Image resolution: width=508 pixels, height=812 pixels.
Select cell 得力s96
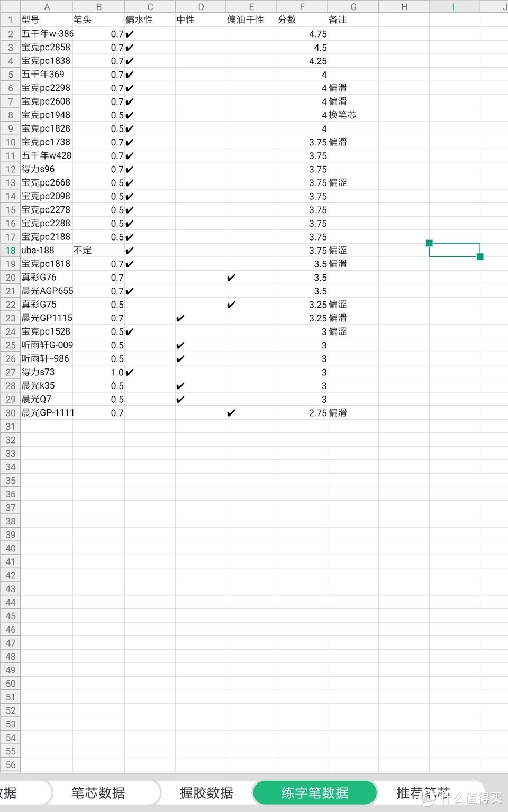click(x=47, y=169)
